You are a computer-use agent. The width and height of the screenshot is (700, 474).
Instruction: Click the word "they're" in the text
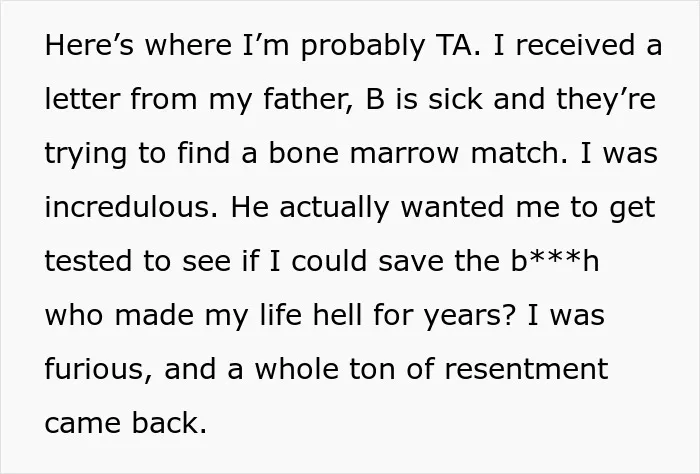[606, 99]
